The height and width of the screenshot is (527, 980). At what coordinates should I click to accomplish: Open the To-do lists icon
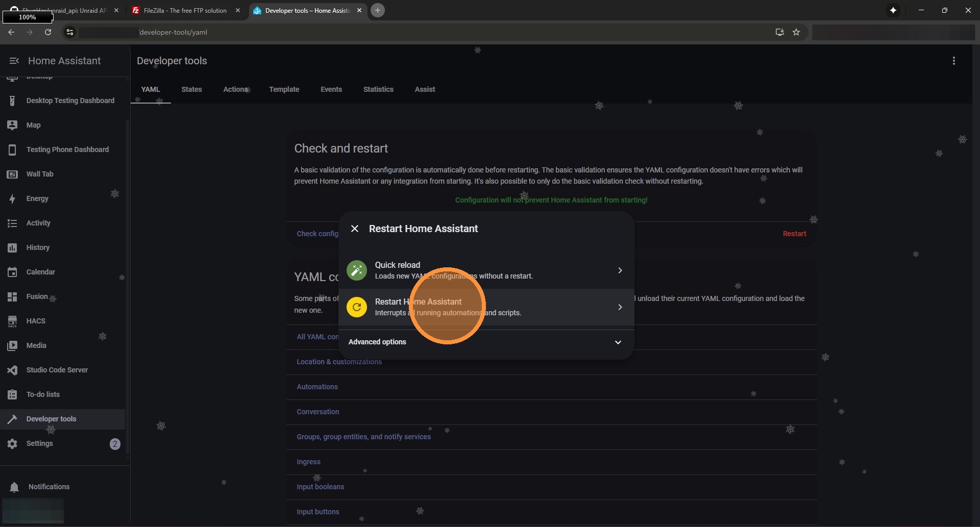click(12, 394)
